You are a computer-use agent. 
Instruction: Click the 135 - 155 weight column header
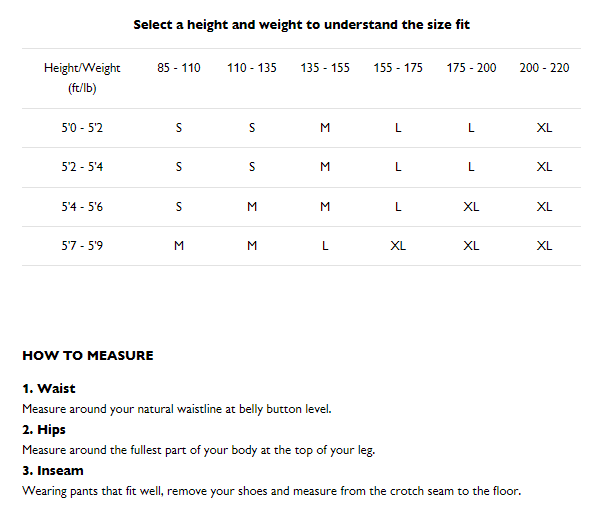[325, 68]
